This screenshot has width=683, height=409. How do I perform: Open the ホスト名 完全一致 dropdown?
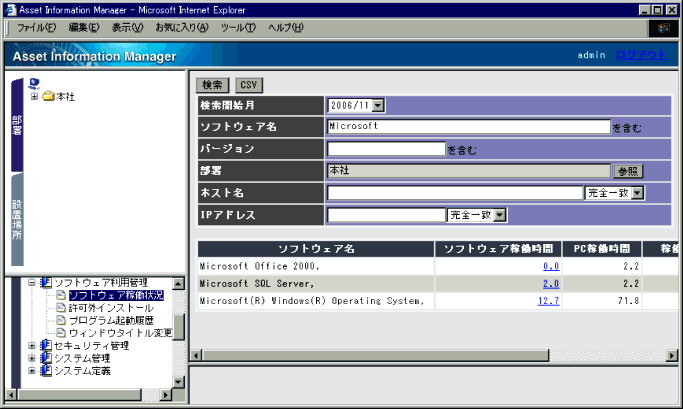pos(637,192)
